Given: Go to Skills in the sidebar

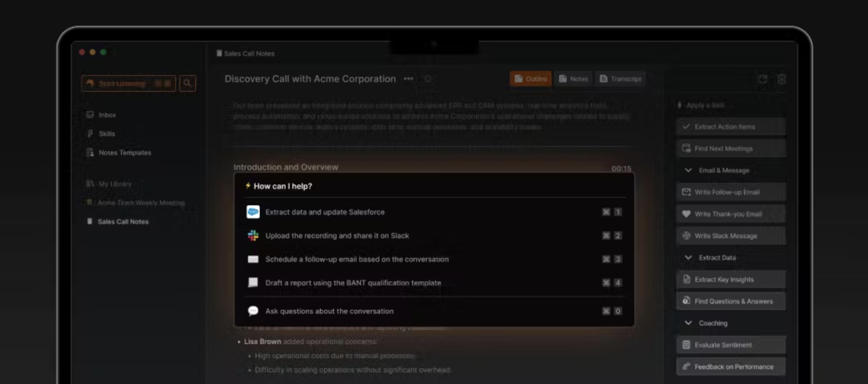Looking at the screenshot, I should tap(107, 134).
